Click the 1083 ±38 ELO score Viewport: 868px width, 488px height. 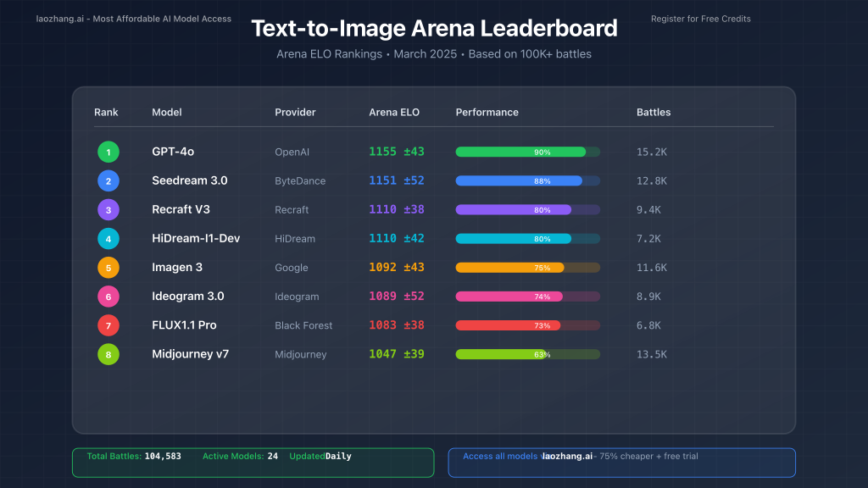click(x=397, y=325)
